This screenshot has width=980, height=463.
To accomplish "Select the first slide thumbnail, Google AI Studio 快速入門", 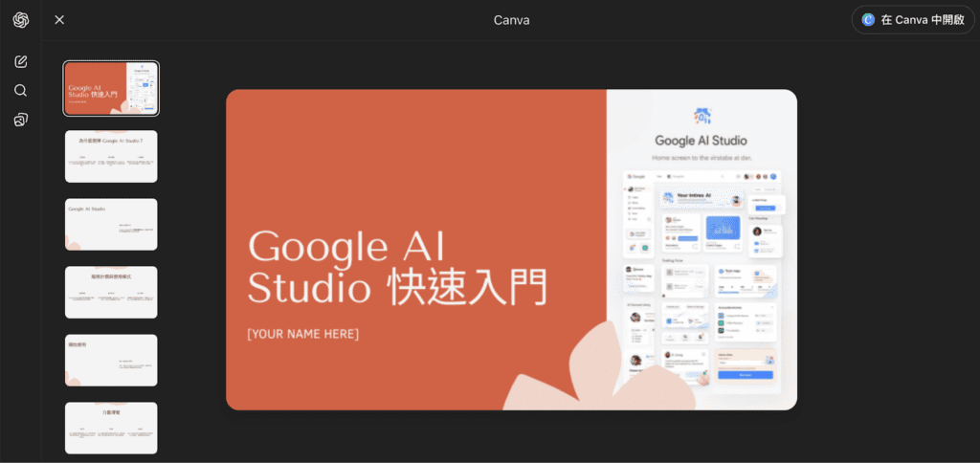I will (111, 89).
